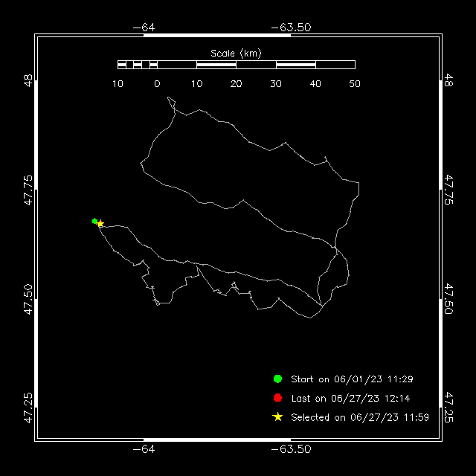Click the "Start on 06/01/23 11:29" legend text
This screenshot has width=476, height=476.
pyautogui.click(x=352, y=379)
